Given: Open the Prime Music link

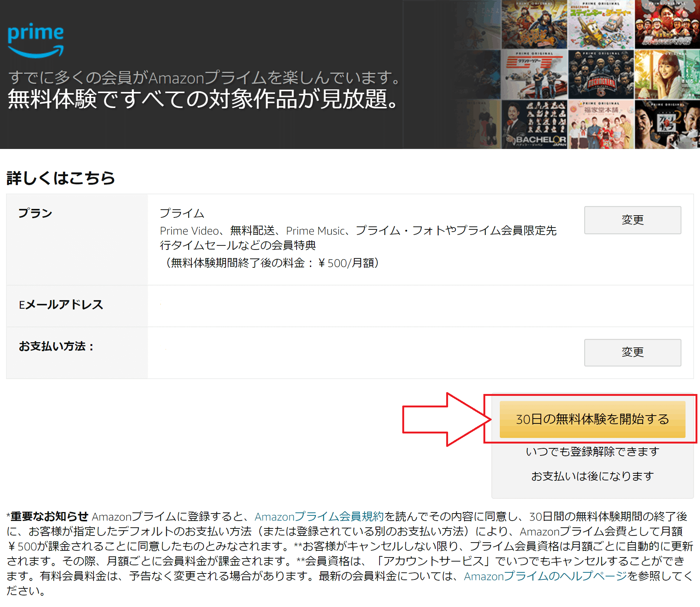Looking at the screenshot, I should click(x=316, y=231).
